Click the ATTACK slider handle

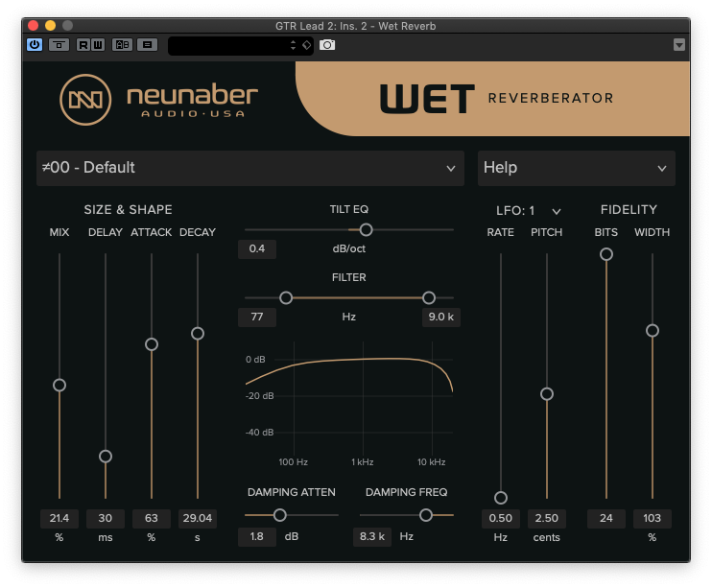[152, 344]
